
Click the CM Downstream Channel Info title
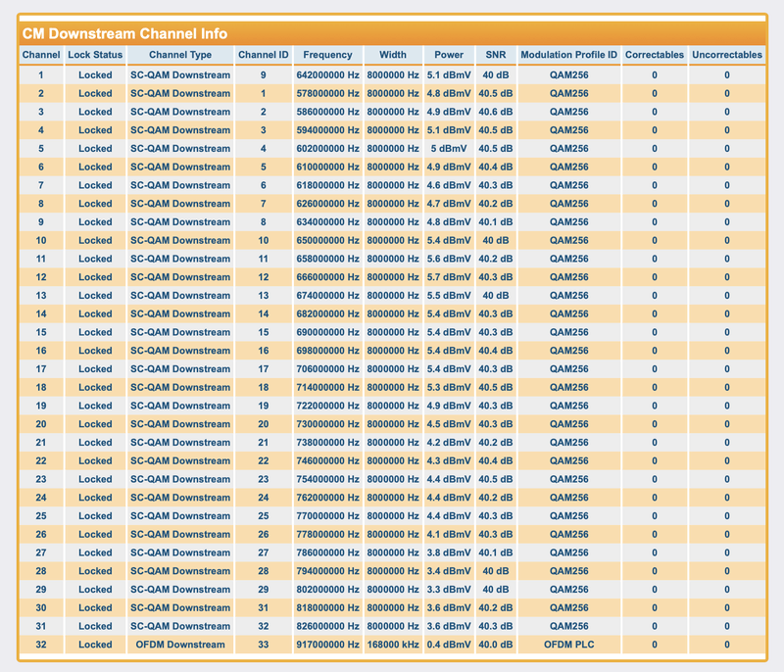pos(125,33)
